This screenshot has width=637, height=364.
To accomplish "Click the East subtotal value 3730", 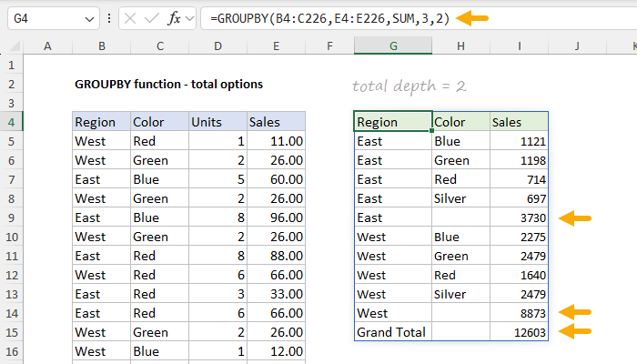I will pos(518,217).
